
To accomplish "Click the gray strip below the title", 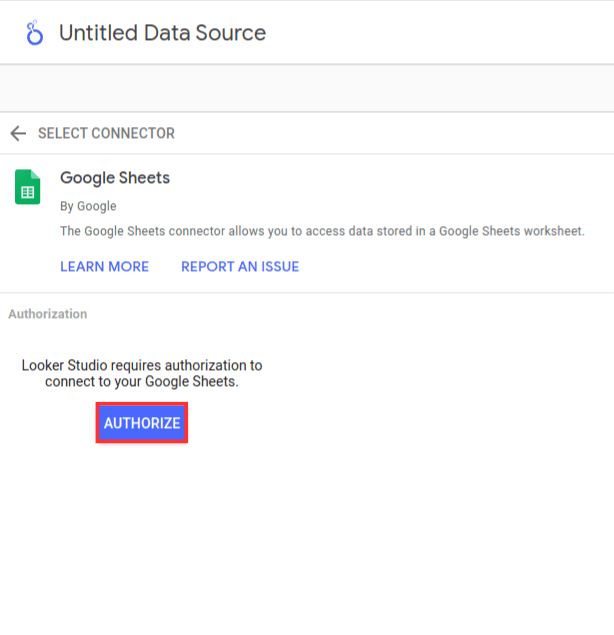I will click(x=307, y=88).
